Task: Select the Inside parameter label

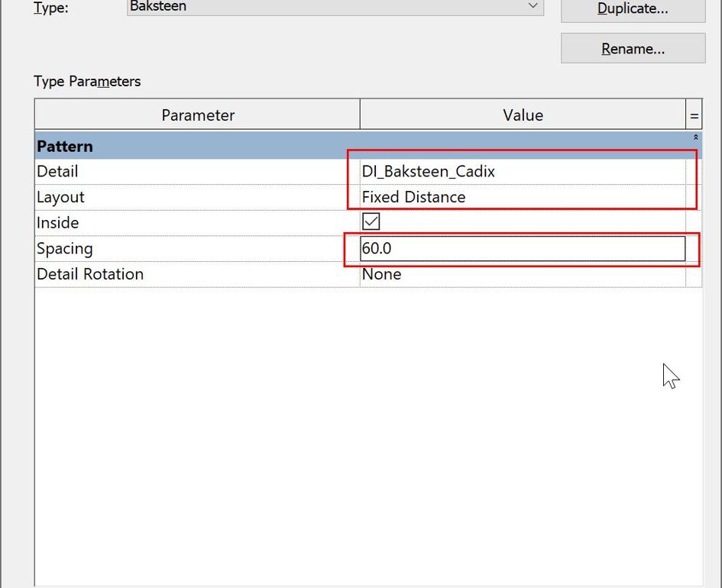Action: [x=57, y=223]
